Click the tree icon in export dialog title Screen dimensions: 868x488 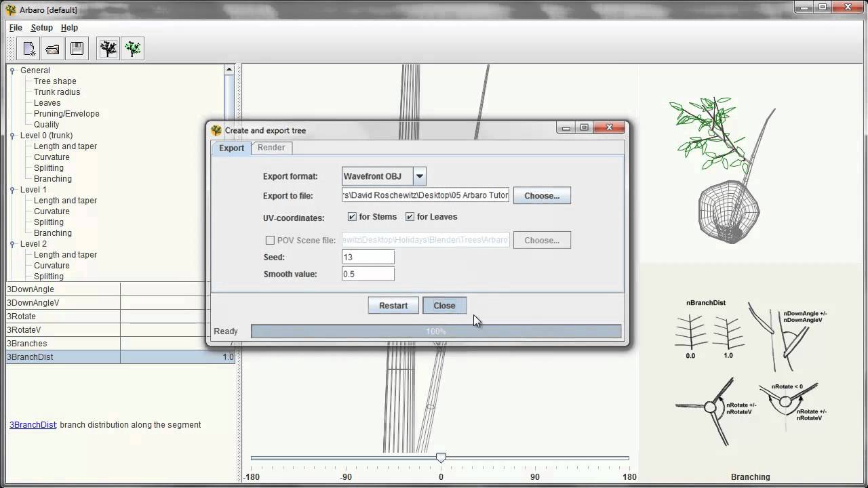tap(216, 130)
